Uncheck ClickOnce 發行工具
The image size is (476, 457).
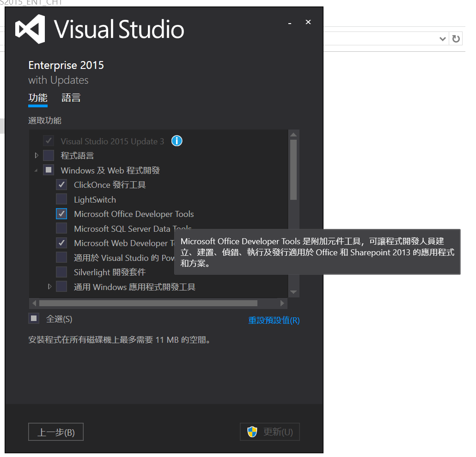pos(61,184)
